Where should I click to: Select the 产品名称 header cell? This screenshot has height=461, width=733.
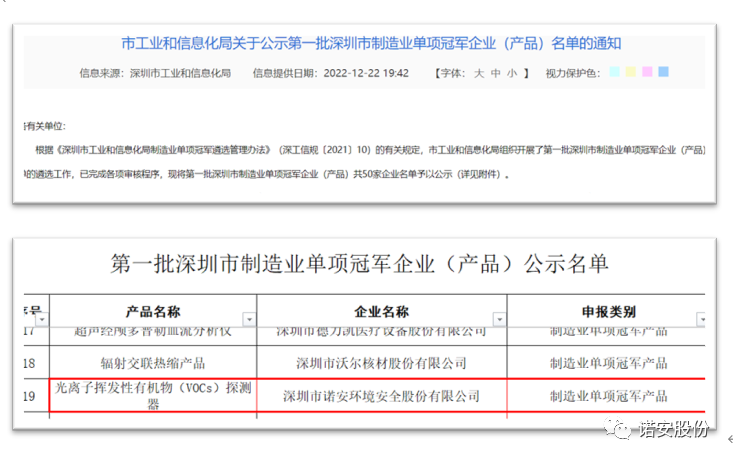[153, 311]
